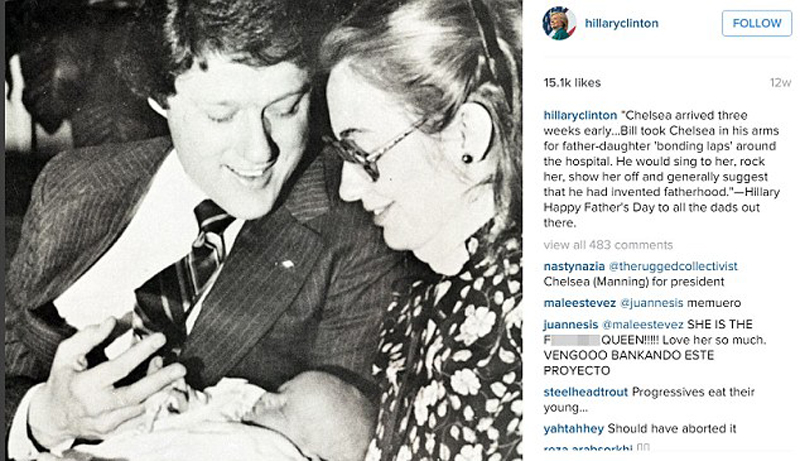Click the 15.1k likes count
800x461 pixels.
point(572,83)
